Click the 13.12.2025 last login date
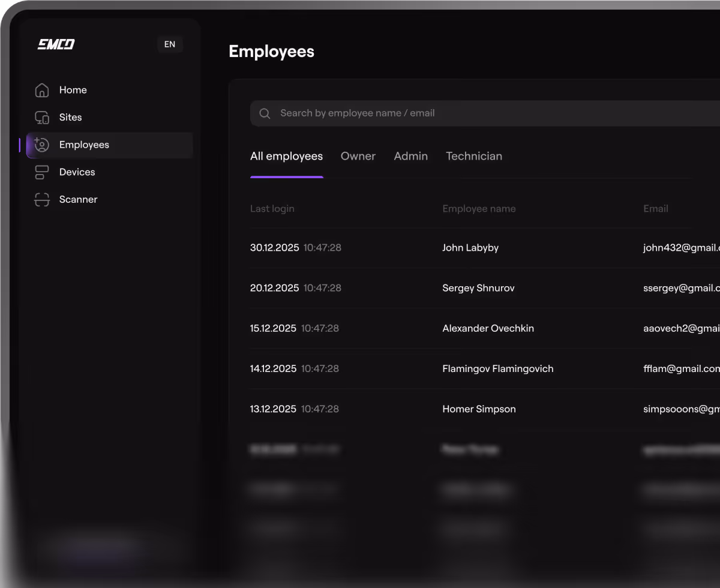 coord(273,409)
